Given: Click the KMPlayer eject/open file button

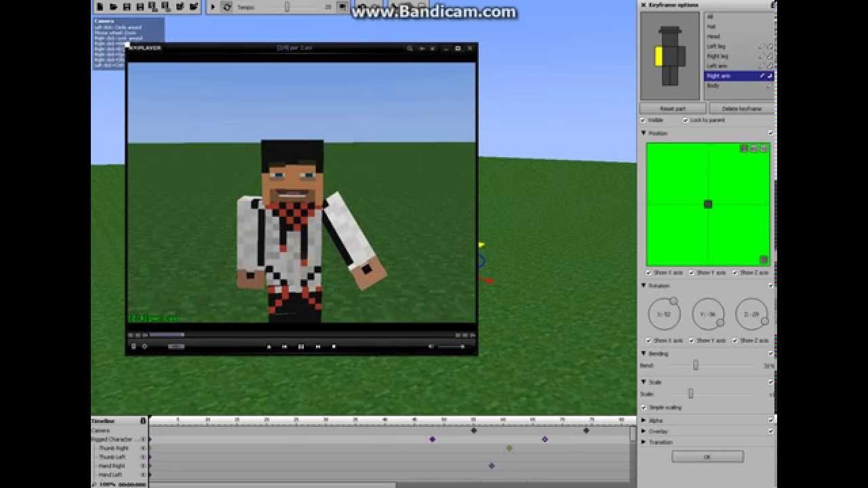Looking at the screenshot, I should coord(269,346).
